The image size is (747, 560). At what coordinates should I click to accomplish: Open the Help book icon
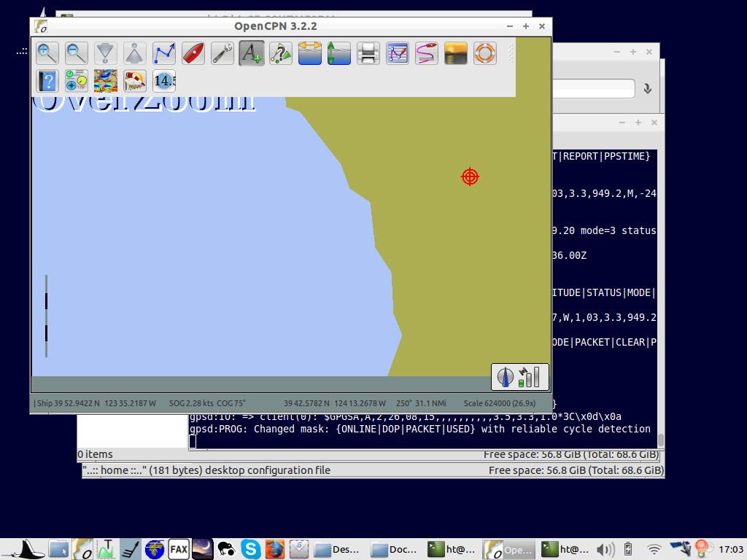click(48, 80)
